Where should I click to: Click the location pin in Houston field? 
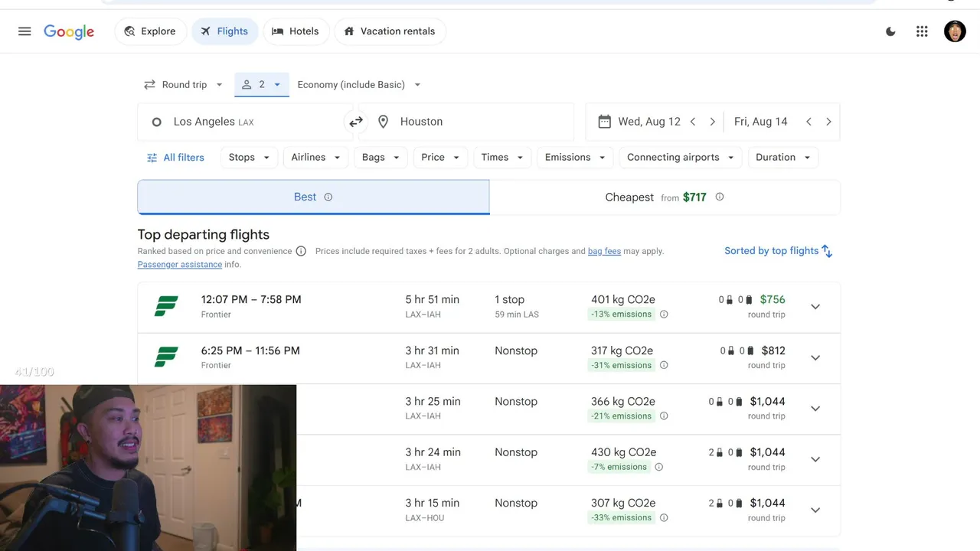tap(384, 122)
